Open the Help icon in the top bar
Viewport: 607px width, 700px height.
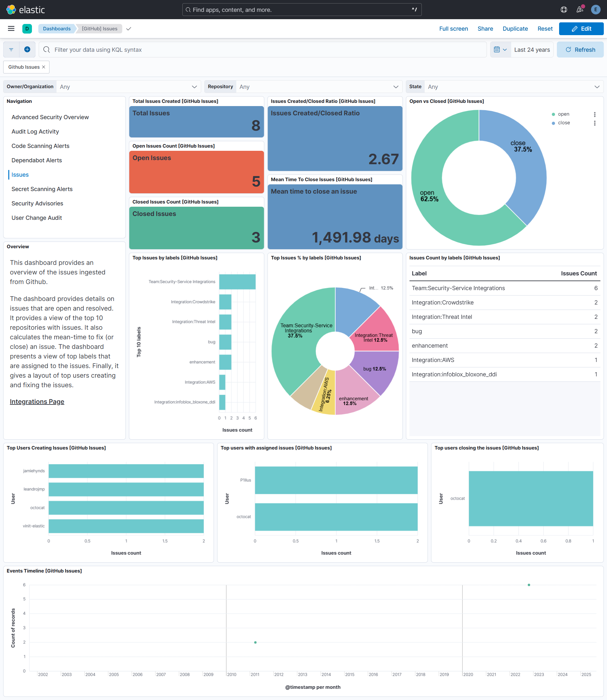563,10
